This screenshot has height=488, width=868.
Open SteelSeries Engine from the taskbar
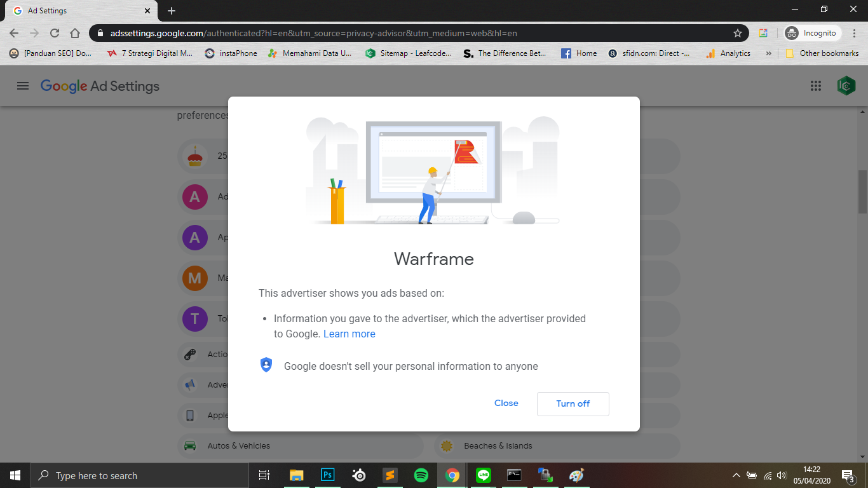pos(359,475)
